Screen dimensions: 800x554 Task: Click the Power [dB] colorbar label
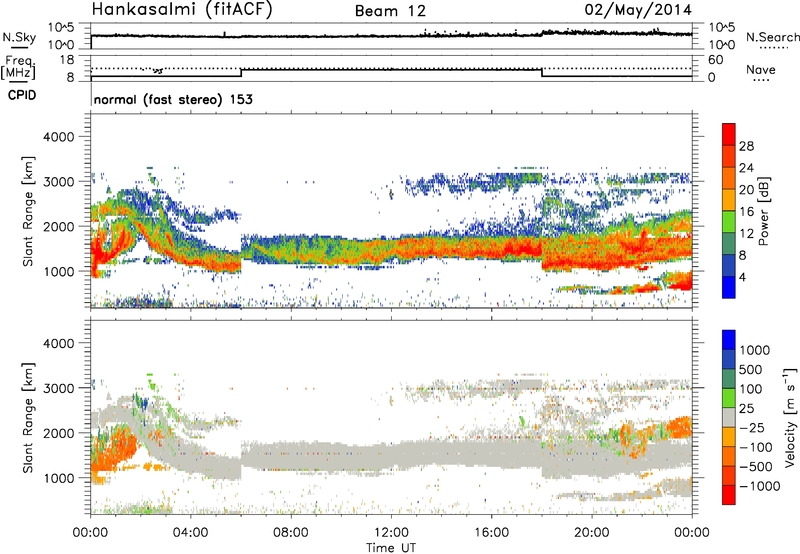coord(764,211)
